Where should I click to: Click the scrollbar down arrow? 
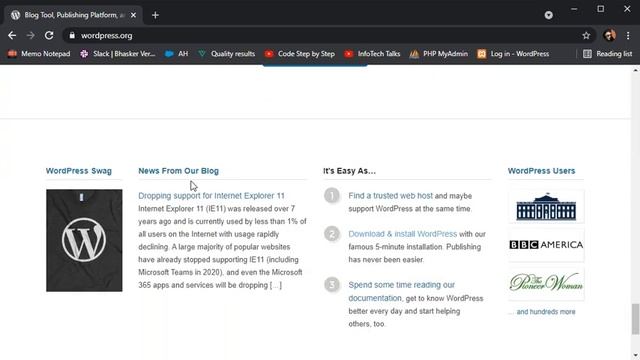pyautogui.click(x=635, y=356)
